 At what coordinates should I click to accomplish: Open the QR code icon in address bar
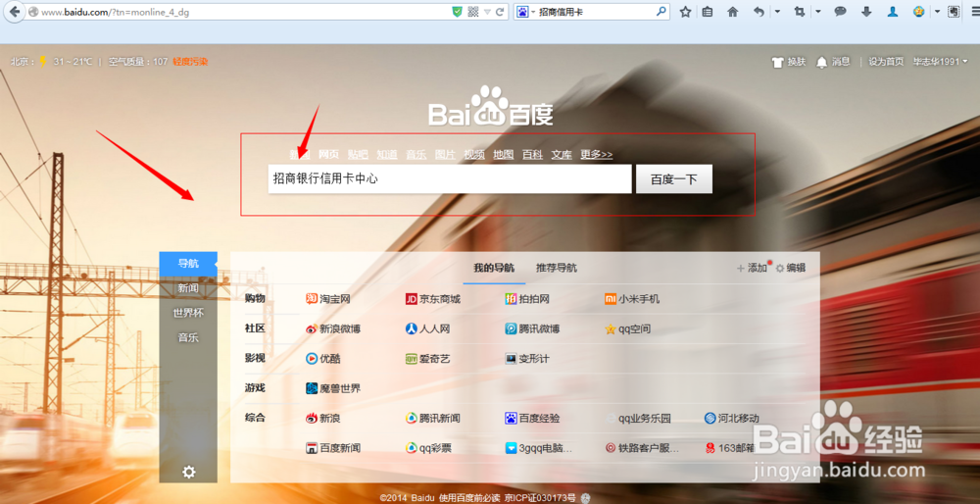[x=473, y=11]
